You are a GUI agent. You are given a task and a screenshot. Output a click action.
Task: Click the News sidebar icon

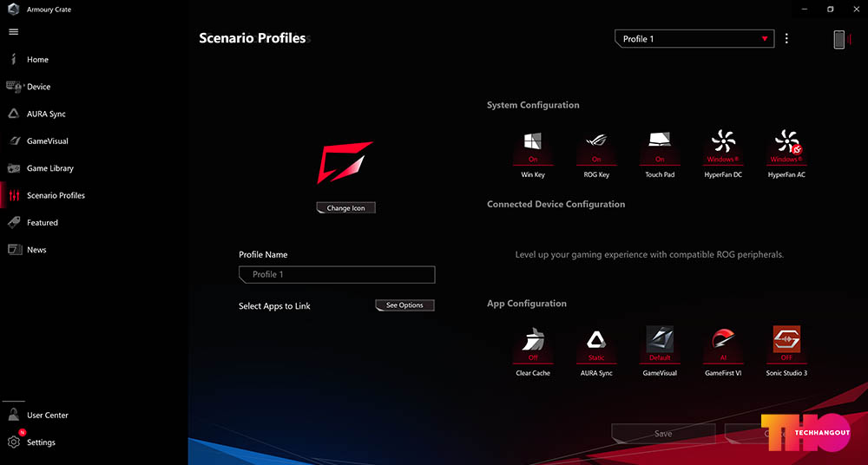[15, 249]
